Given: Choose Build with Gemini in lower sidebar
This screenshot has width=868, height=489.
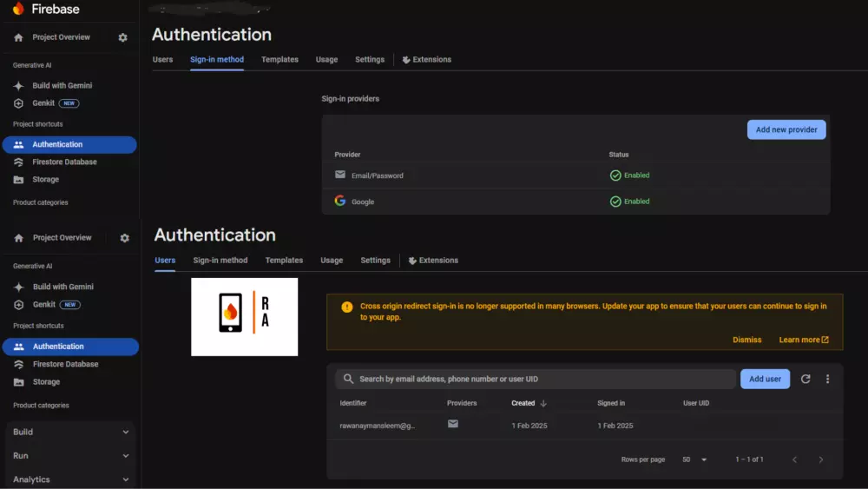Looking at the screenshot, I should [63, 287].
